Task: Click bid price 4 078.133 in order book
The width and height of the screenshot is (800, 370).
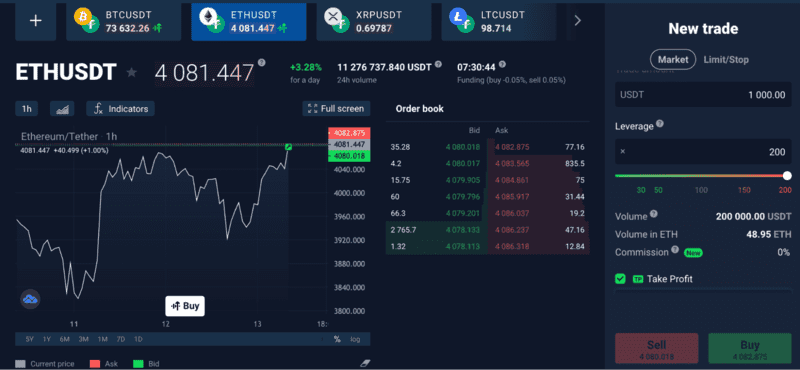Action: click(463, 230)
